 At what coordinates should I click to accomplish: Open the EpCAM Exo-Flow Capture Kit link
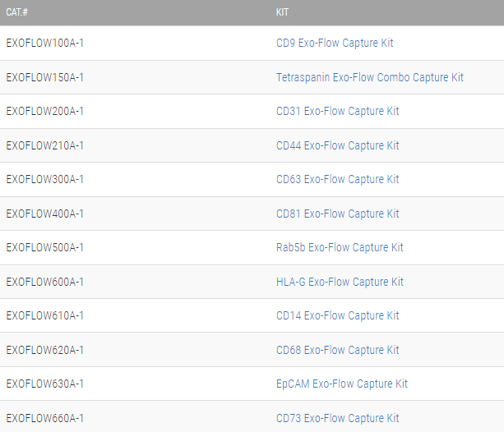click(342, 384)
